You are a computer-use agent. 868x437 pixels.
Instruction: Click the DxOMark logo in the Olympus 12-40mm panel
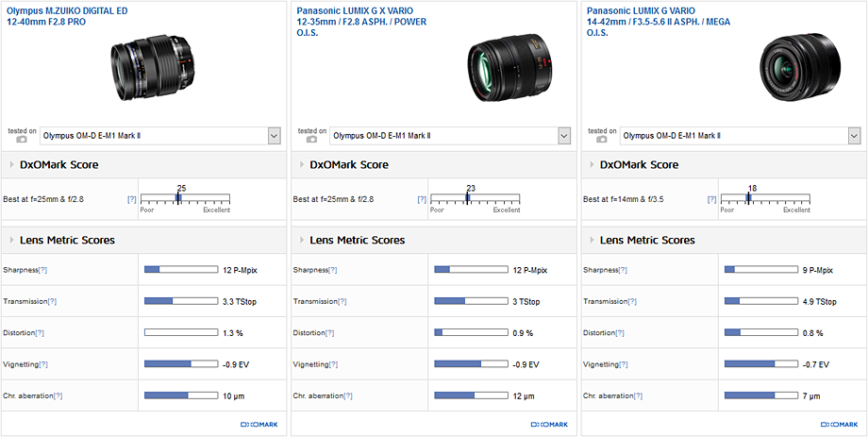pyautogui.click(x=259, y=425)
